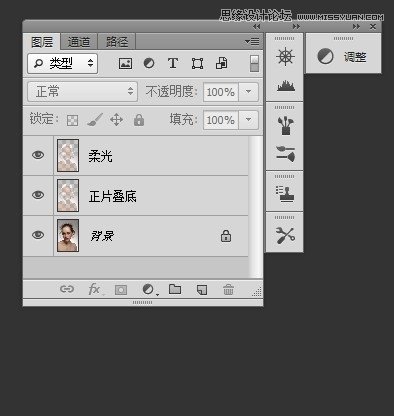Switch to the 路径 tab
Viewport: 394px width, 416px height.
click(117, 42)
